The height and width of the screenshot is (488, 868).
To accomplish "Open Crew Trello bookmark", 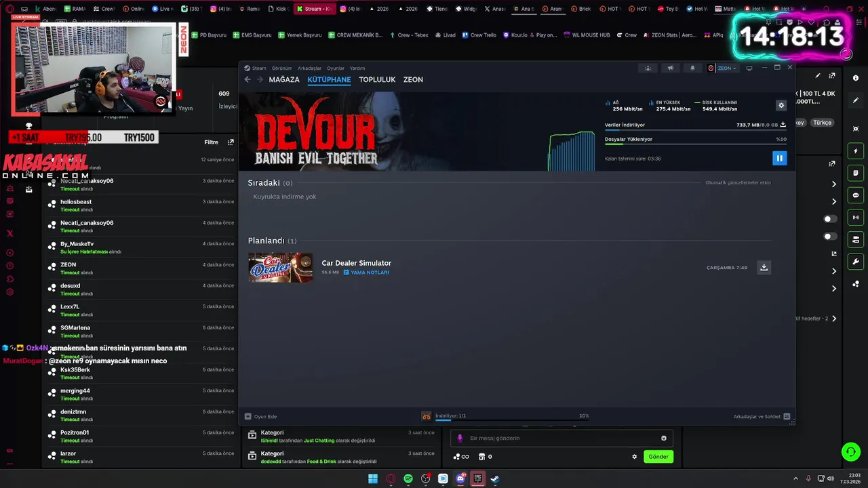I will coord(479,35).
